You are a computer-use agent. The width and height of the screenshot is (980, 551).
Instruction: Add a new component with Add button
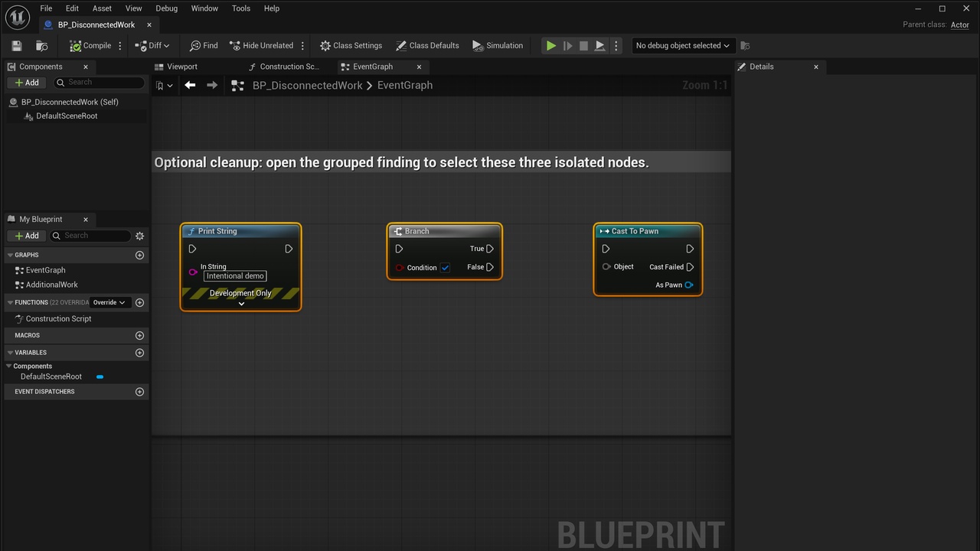pos(27,83)
